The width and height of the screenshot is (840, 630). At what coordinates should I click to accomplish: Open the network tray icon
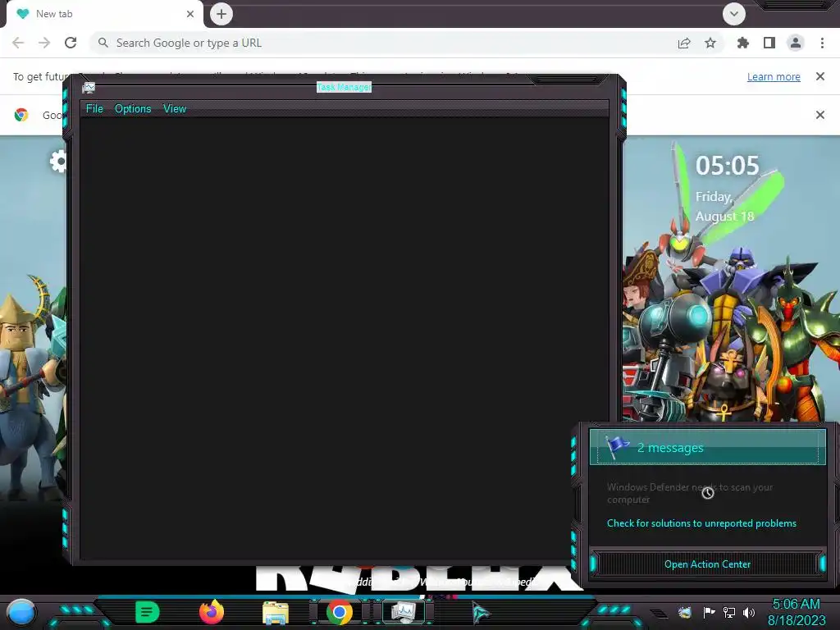point(729,612)
